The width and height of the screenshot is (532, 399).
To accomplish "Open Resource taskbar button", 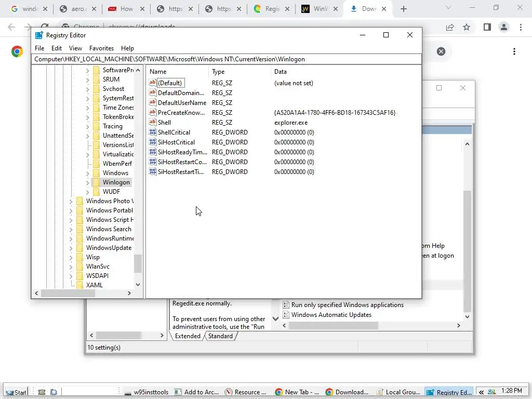I will 246,392.
